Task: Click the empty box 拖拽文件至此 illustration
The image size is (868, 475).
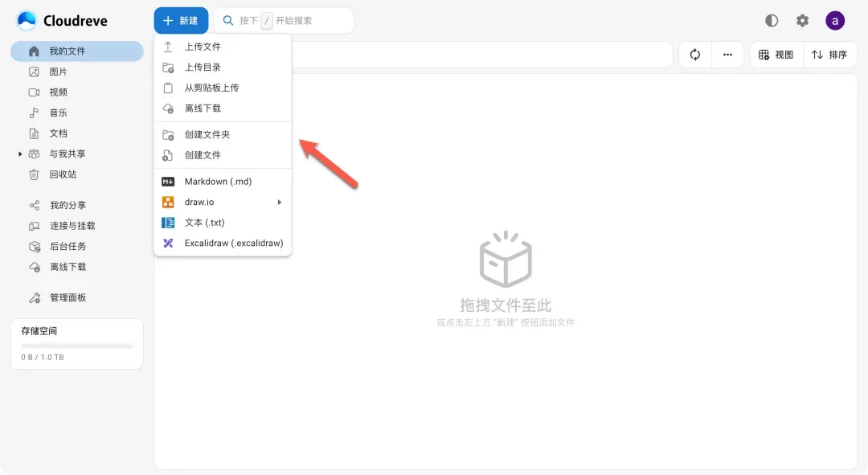Action: point(506,259)
